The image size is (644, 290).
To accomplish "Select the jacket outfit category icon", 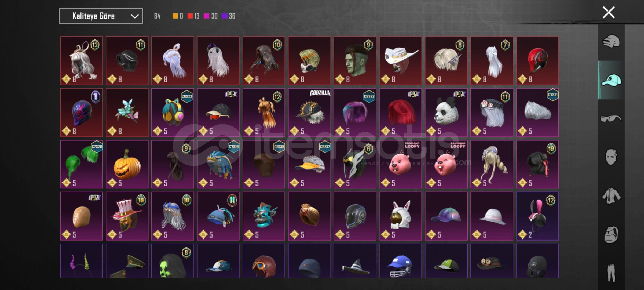I will (611, 196).
